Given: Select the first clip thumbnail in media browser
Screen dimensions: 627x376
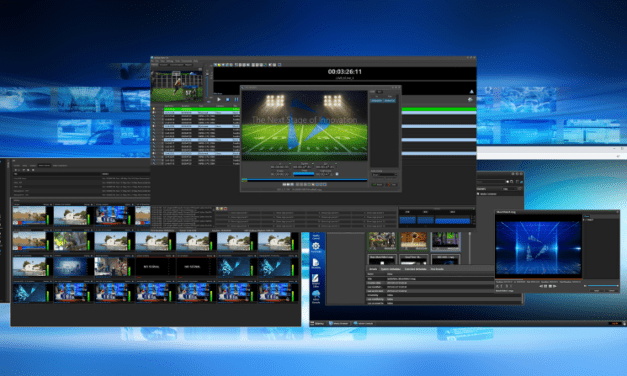Looking at the screenshot, I should (382, 241).
